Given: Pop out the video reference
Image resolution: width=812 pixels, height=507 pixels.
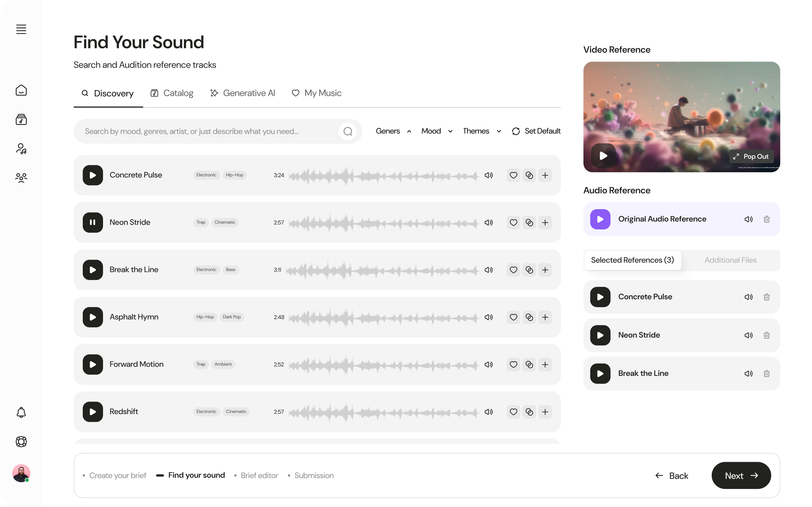Looking at the screenshot, I should (x=751, y=157).
